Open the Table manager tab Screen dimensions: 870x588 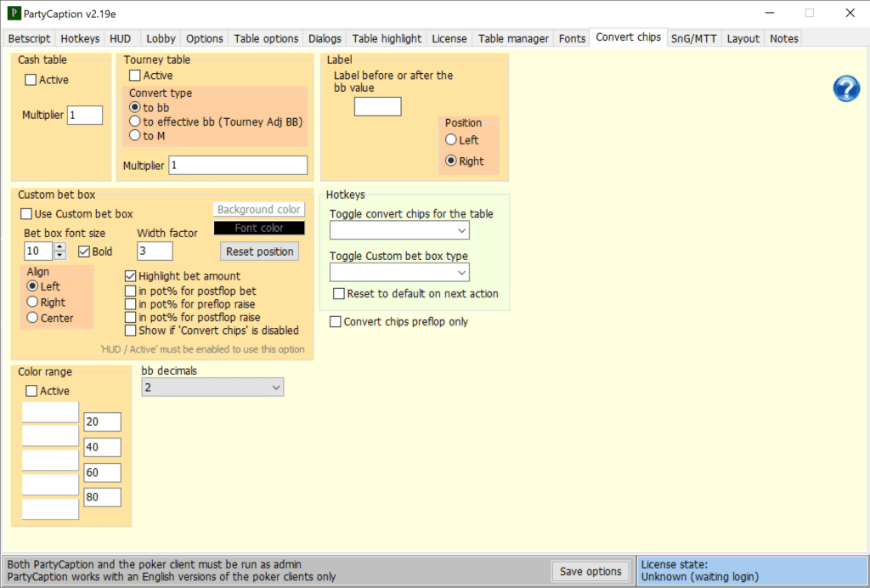point(513,38)
